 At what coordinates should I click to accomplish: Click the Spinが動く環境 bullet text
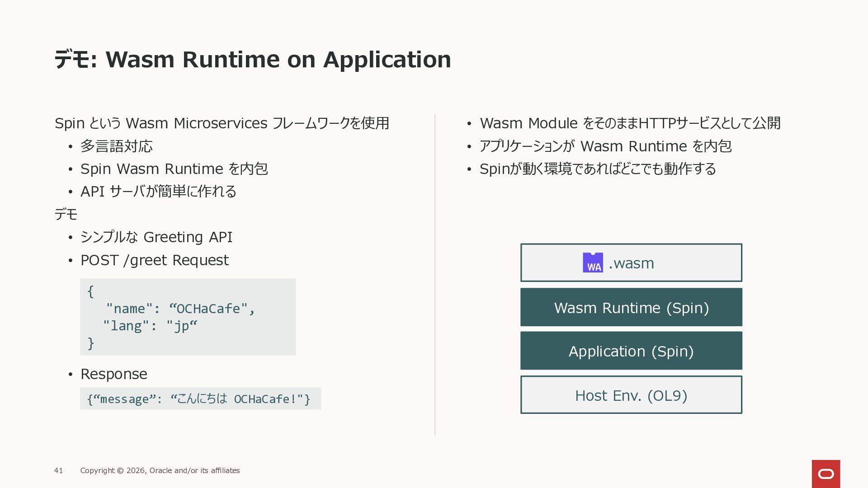598,169
